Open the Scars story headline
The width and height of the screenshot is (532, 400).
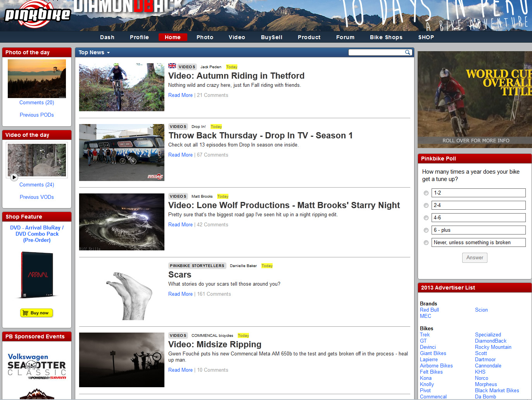click(180, 275)
